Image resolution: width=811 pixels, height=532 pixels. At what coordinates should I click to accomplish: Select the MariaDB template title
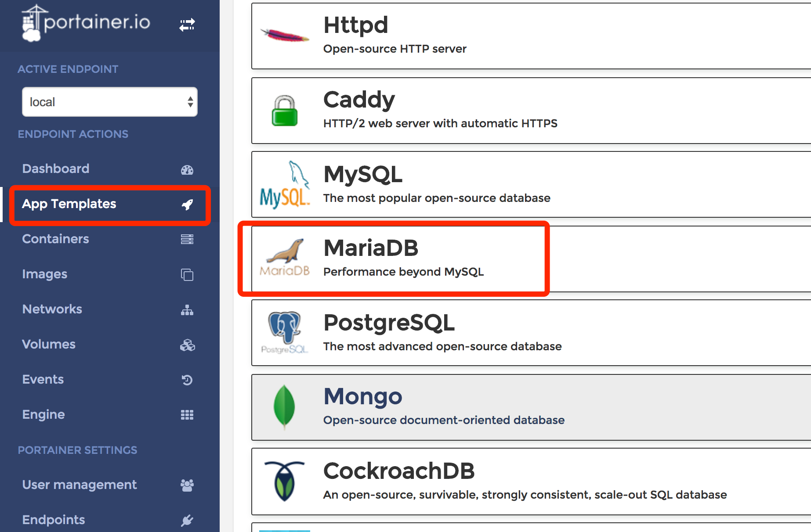(x=371, y=248)
